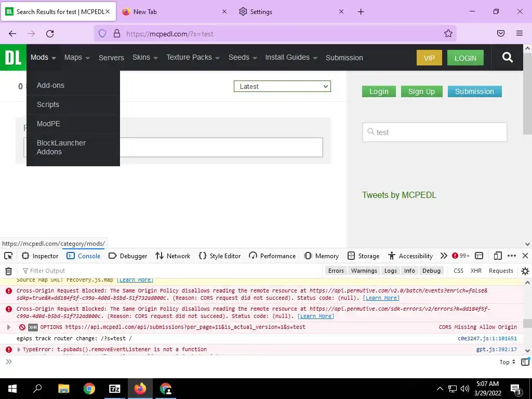Image resolution: width=532 pixels, height=399 pixels.
Task: Open a new tab with plus icon
Action: [361, 12]
